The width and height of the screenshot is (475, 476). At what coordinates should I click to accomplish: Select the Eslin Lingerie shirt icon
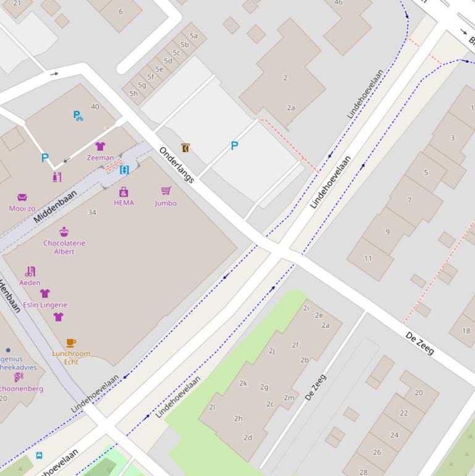pyautogui.click(x=44, y=294)
